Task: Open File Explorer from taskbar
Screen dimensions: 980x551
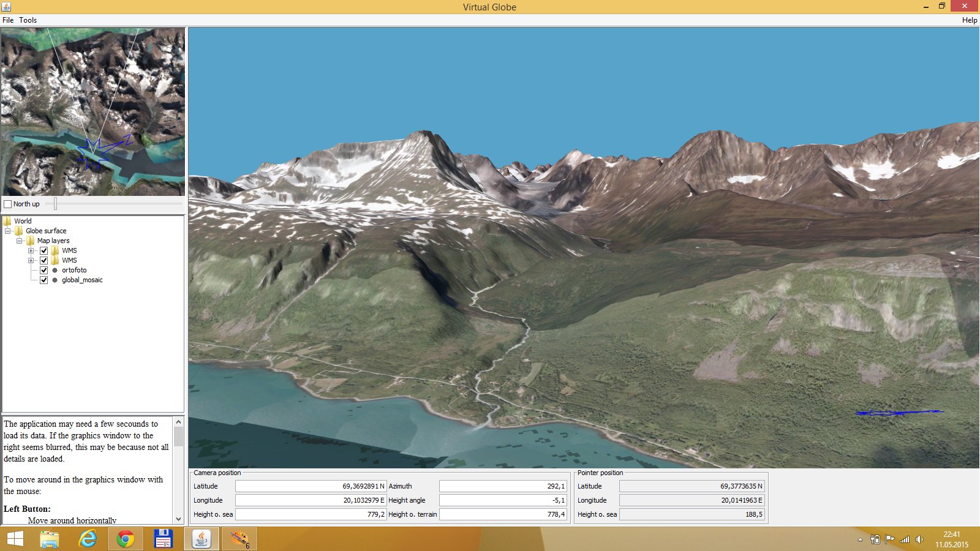Action: click(50, 539)
